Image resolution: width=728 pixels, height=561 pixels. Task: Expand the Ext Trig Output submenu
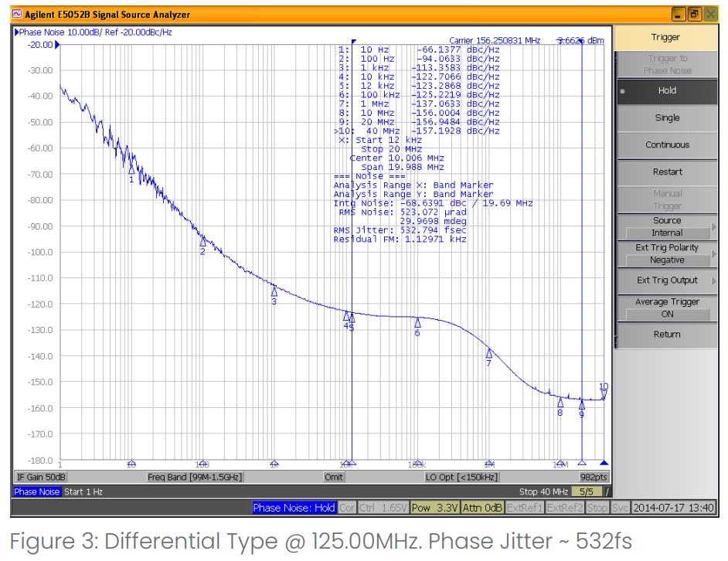[666, 280]
